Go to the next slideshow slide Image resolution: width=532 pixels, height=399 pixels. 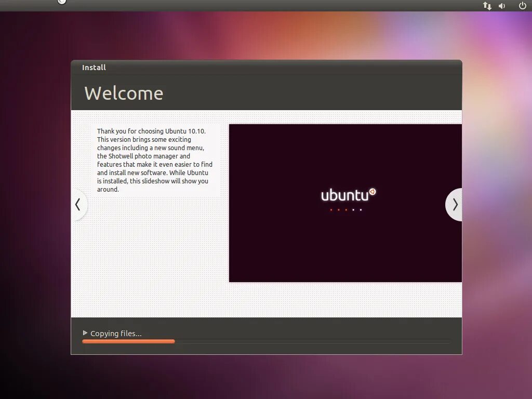click(x=454, y=205)
